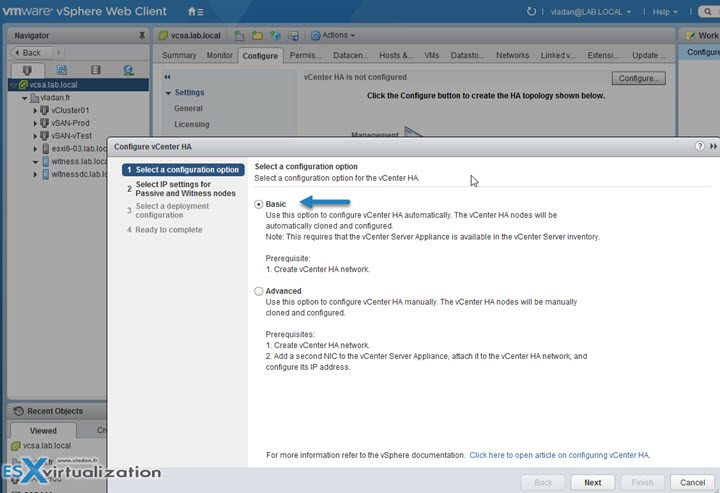Click the refresh icon in top bar
The image size is (720, 493).
click(531, 11)
